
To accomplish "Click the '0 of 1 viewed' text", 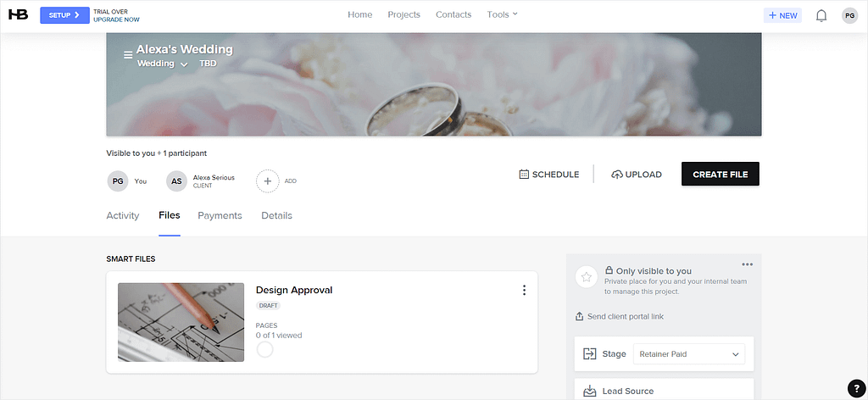I will pos(279,336).
